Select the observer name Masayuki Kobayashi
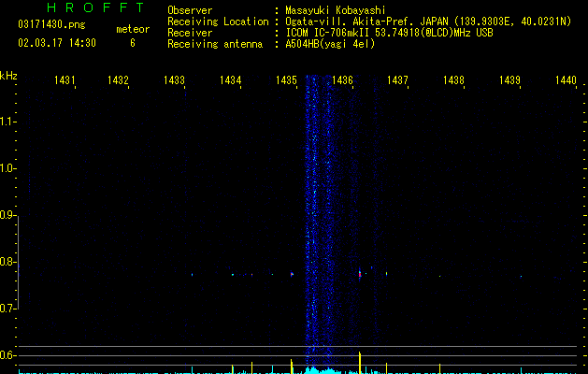 tap(336, 10)
